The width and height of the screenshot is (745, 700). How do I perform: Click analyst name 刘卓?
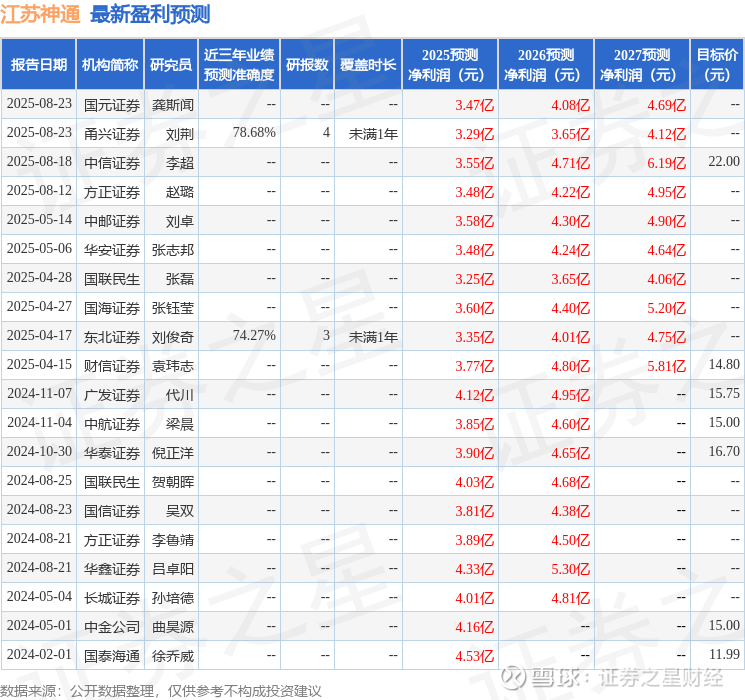click(x=180, y=221)
